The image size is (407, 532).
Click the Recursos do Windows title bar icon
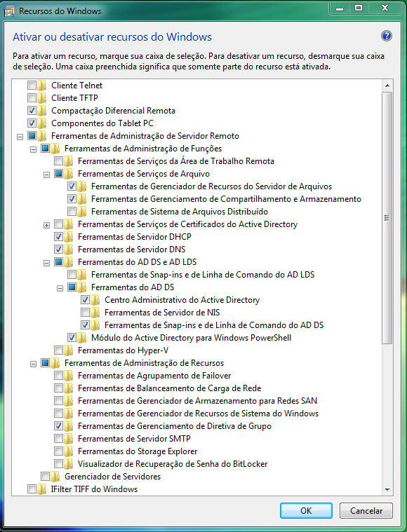pyautogui.click(x=9, y=11)
